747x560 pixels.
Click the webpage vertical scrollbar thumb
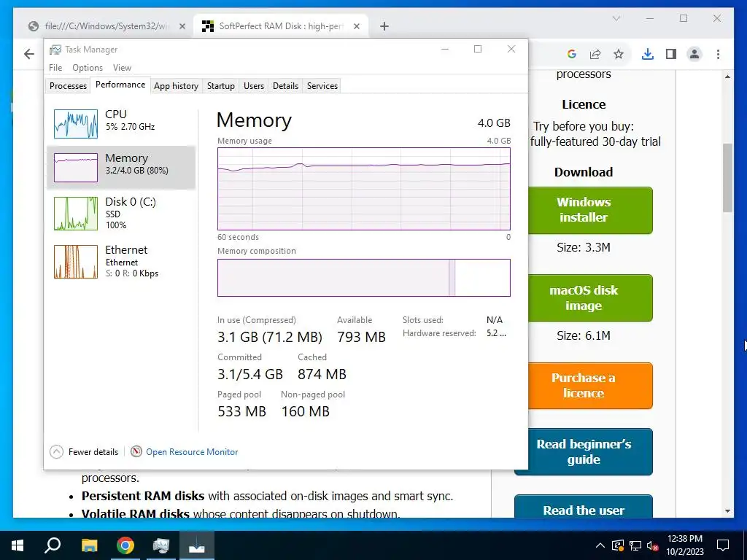click(727, 178)
